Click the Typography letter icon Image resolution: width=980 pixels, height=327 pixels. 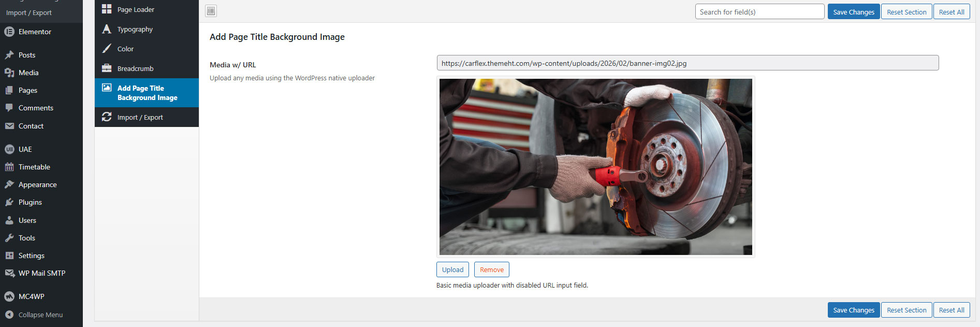coord(107,29)
